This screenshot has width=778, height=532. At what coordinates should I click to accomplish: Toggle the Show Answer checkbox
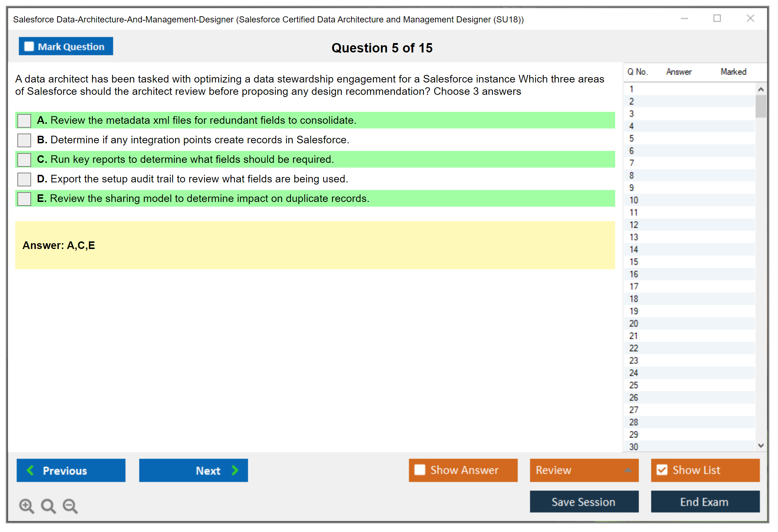click(x=420, y=470)
